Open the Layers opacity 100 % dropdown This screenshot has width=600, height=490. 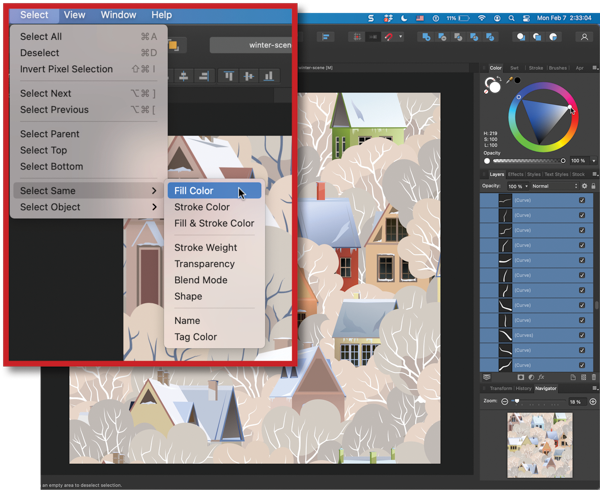tap(518, 186)
